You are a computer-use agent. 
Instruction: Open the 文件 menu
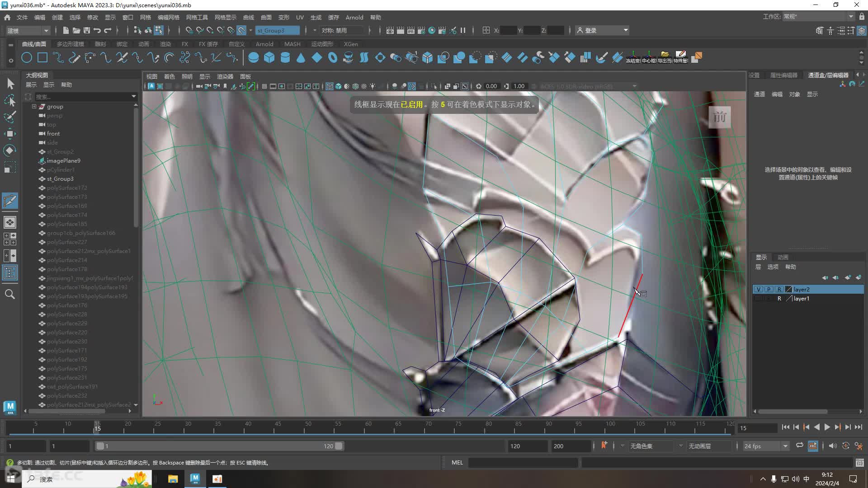click(x=22, y=17)
